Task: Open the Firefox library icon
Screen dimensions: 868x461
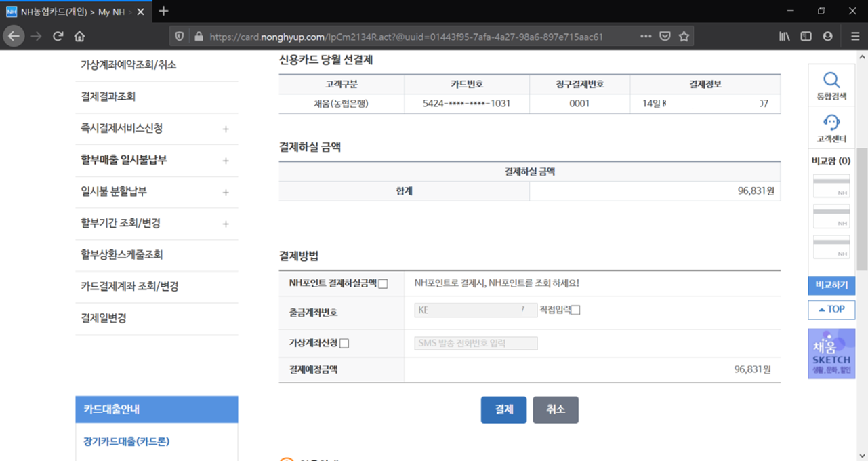Action: (784, 37)
